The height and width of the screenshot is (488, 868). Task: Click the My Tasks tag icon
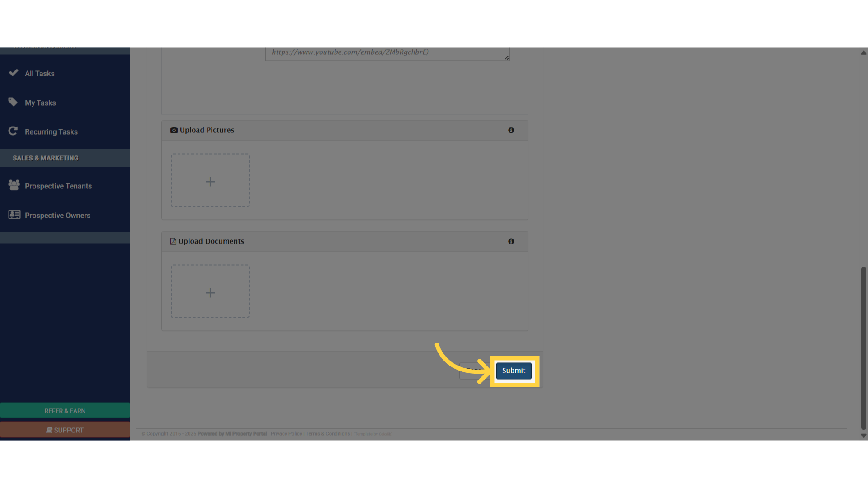(13, 102)
